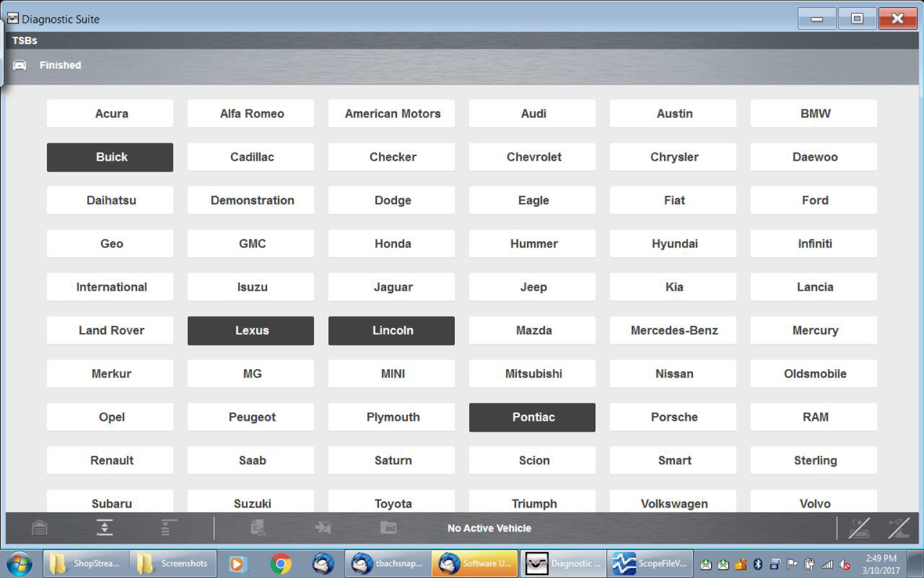Click the vehicle disconnect icon in bottom toolbar

(x=858, y=528)
